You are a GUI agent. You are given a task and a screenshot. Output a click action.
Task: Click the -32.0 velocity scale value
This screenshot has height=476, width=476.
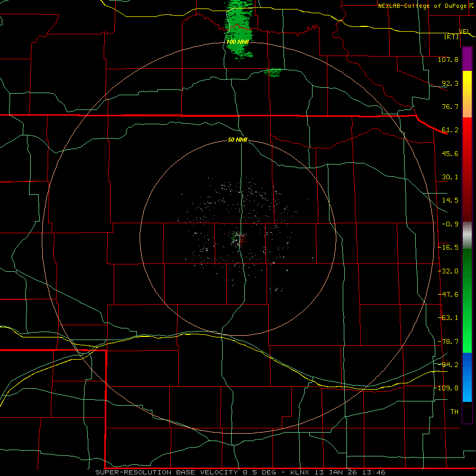[448, 271]
